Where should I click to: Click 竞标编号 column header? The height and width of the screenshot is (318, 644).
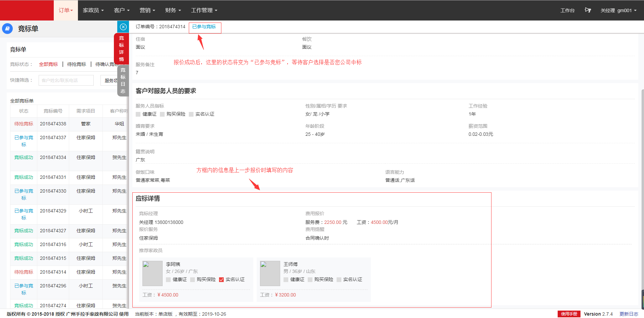(x=53, y=111)
